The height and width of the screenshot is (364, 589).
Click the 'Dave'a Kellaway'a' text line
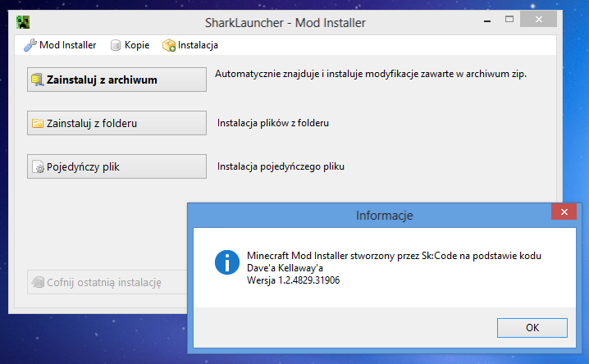coord(285,268)
